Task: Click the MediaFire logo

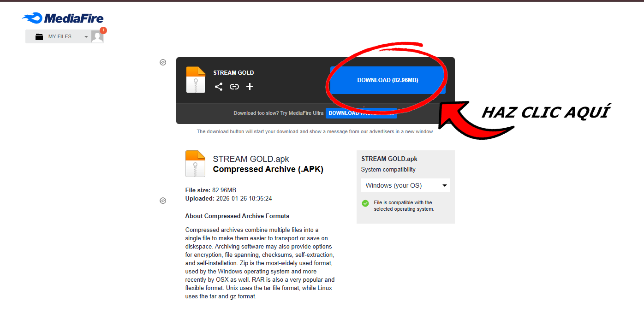Action: [x=63, y=18]
